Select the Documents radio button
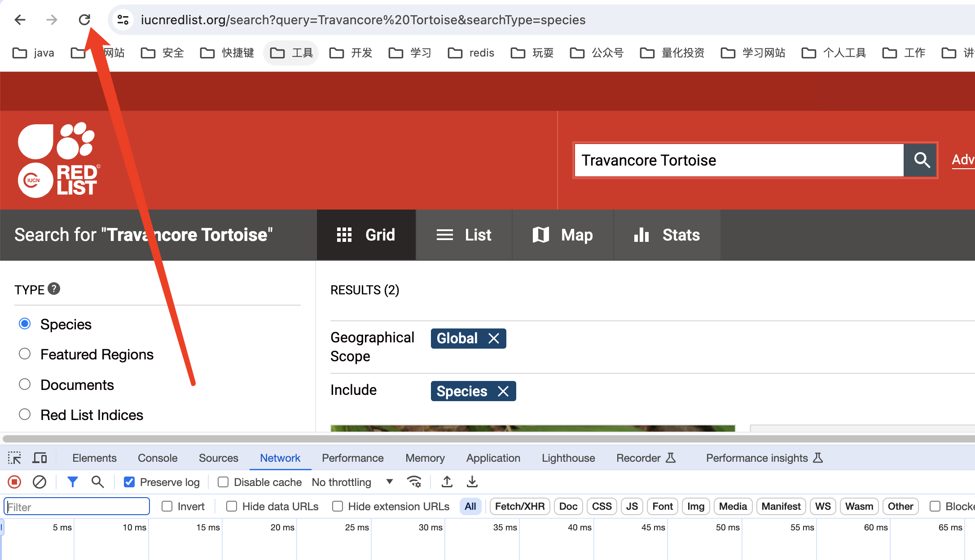 pos(25,385)
